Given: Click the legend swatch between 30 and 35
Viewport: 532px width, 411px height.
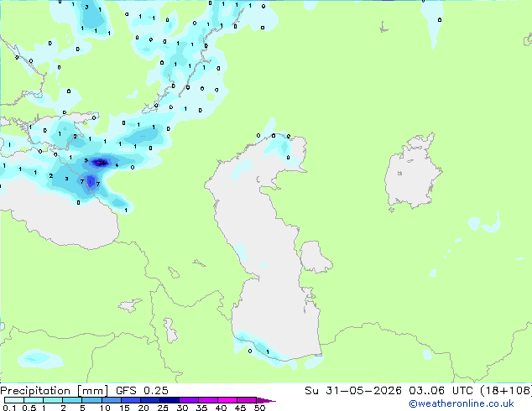Looking at the screenshot, I should pyautogui.click(x=189, y=400).
